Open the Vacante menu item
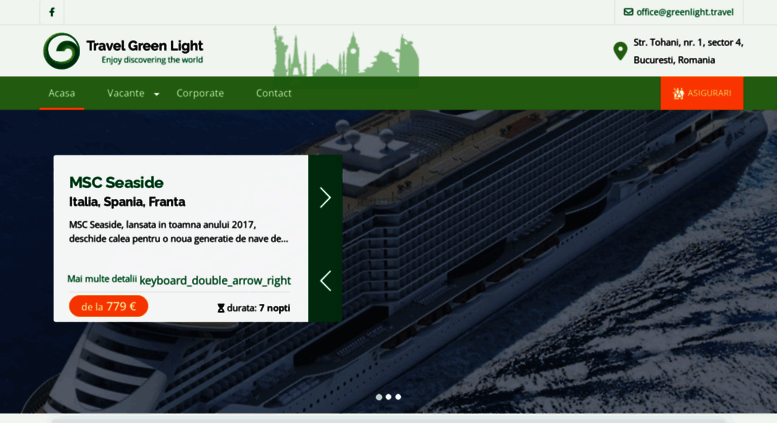This screenshot has width=777, height=423. (x=126, y=93)
